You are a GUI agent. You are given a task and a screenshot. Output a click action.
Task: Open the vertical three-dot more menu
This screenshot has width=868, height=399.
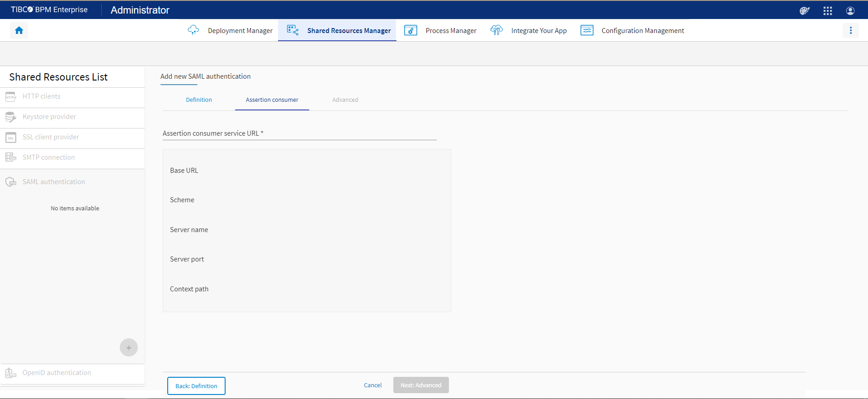(x=850, y=30)
